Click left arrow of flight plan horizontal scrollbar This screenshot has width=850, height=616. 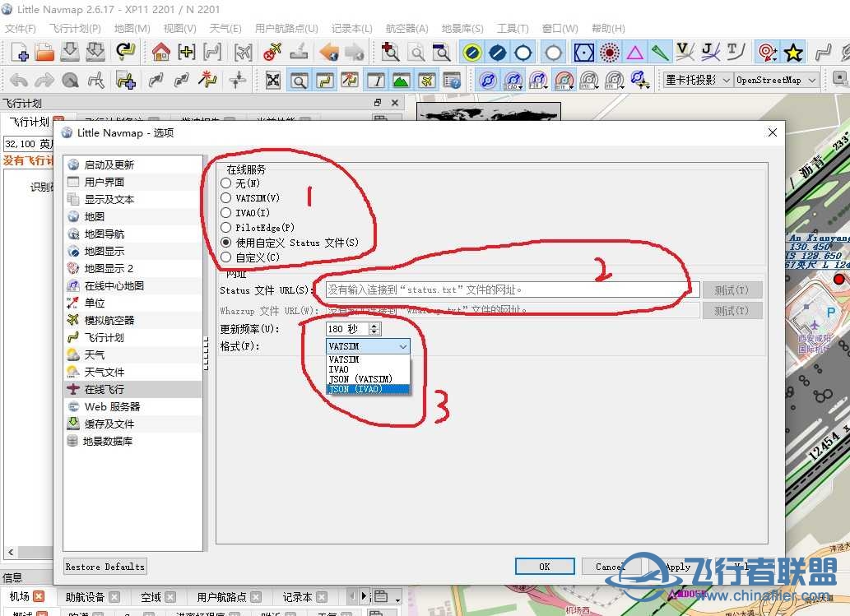click(x=11, y=552)
